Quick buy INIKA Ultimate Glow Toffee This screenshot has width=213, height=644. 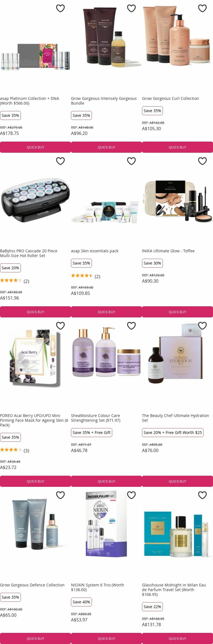pos(178,312)
